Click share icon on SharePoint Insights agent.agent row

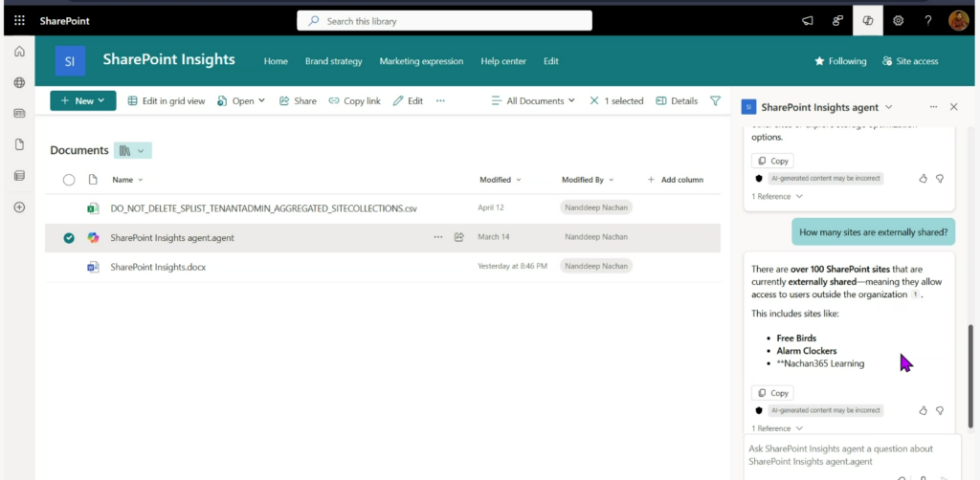coord(458,237)
